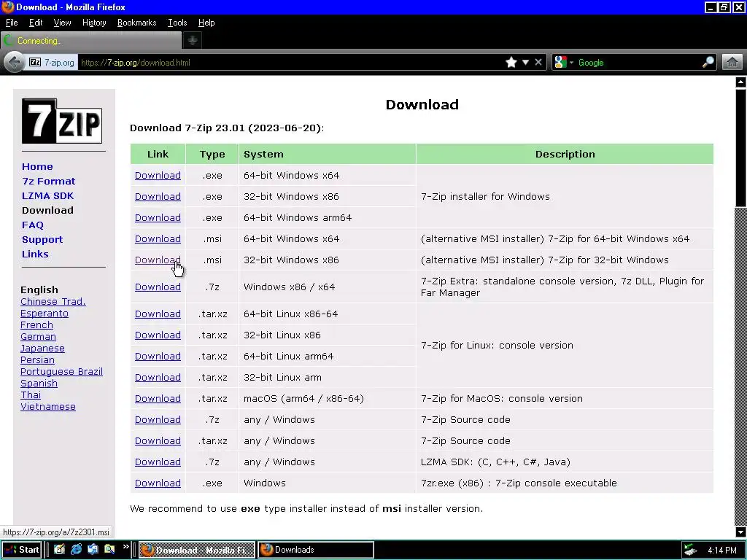Switch language to Vietnamese
This screenshot has width=747, height=560.
click(x=47, y=407)
